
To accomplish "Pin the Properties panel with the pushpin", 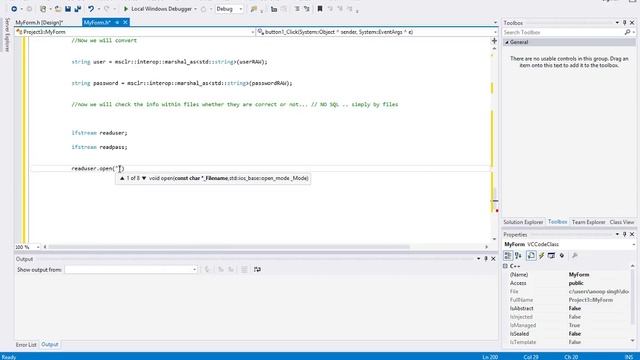I will [x=624, y=234].
